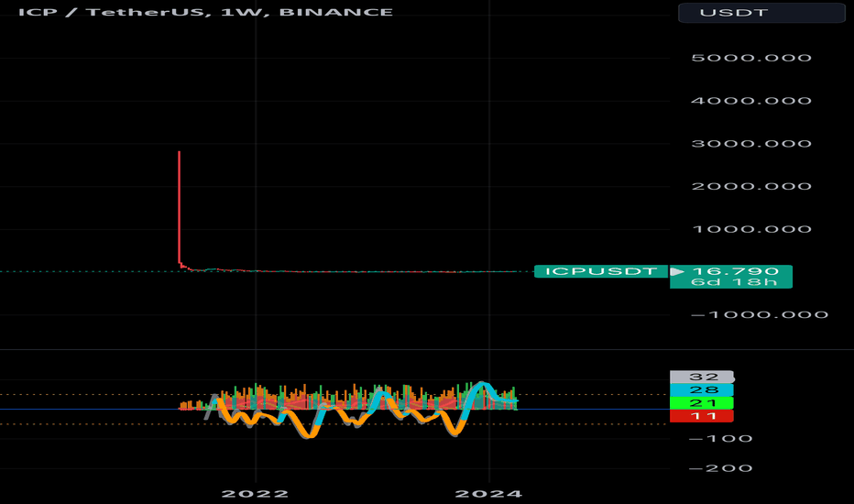Screen dimensions: 854x504
Task: Click the tall red listing candle wick
Action: (x=180, y=208)
